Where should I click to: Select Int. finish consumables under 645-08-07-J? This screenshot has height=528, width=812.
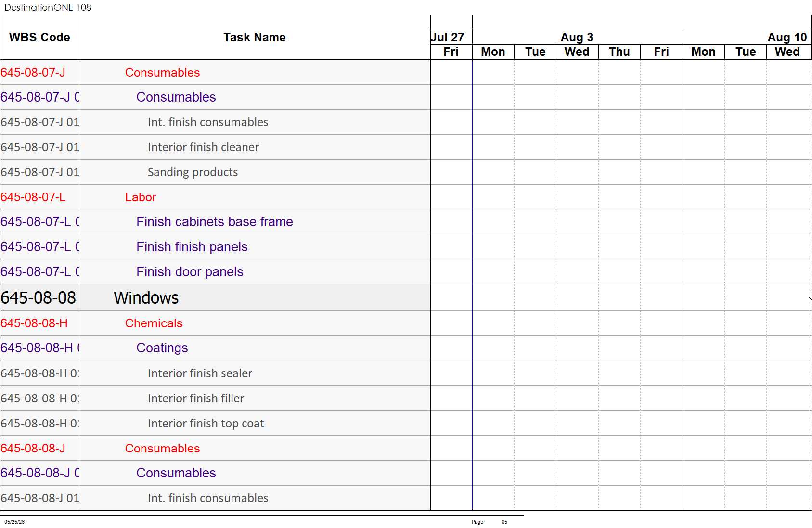tap(208, 122)
